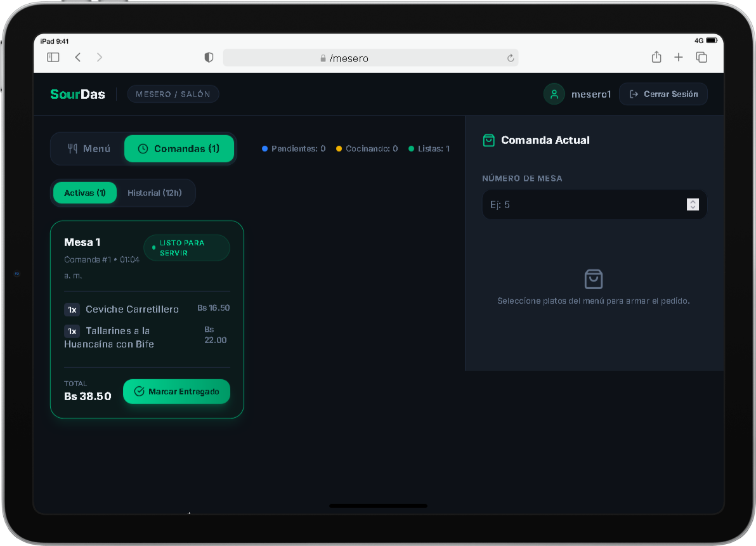Screen dimensions: 756x546
Task: Show Activas (1) orders
Action: [x=85, y=193]
